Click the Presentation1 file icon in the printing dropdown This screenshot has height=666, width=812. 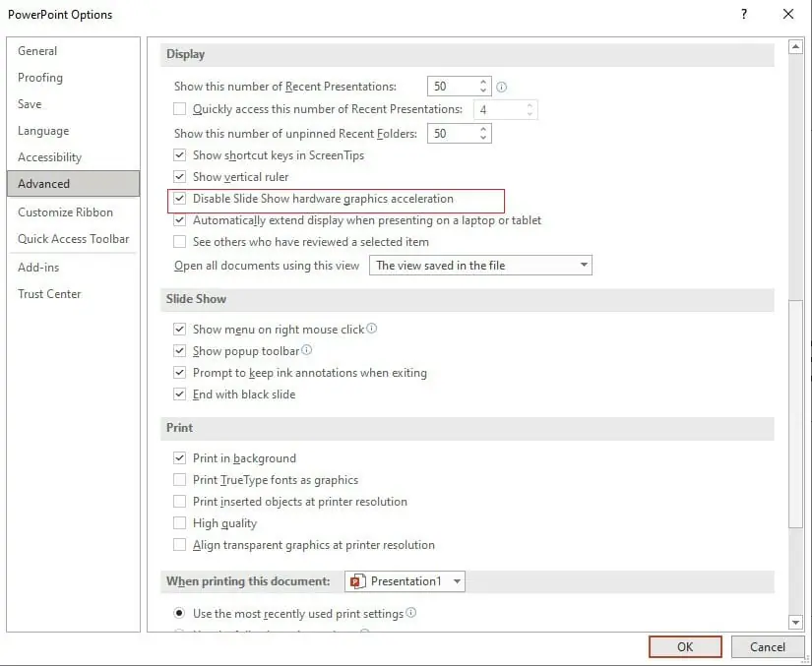[x=359, y=580]
